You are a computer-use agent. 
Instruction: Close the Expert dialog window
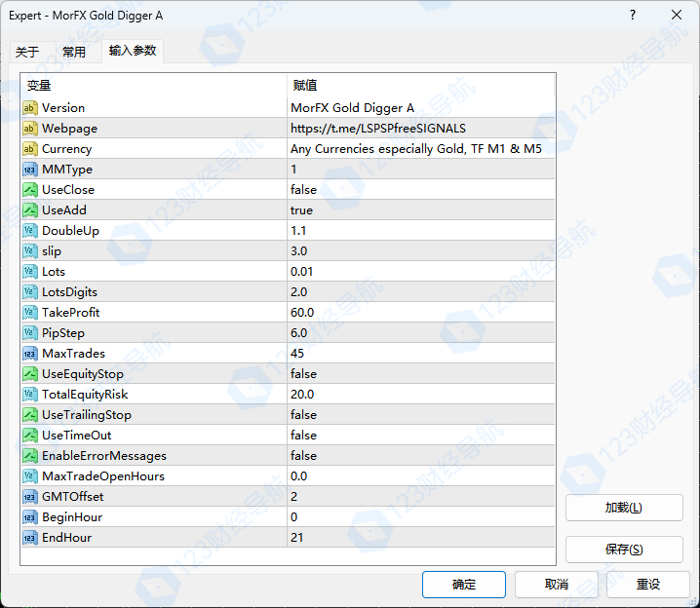tap(677, 16)
